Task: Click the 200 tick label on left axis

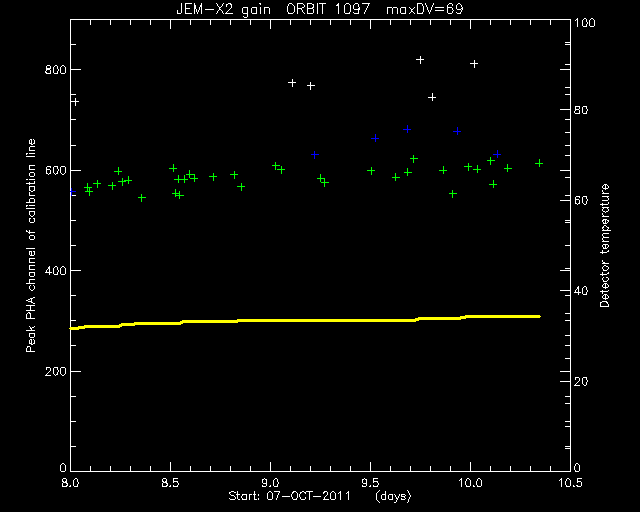Action: pos(55,372)
